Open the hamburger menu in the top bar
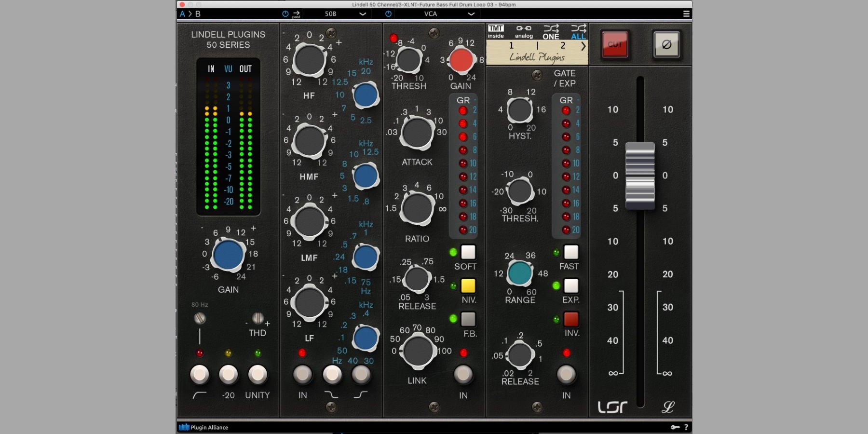This screenshot has height=434, width=868. [x=686, y=14]
